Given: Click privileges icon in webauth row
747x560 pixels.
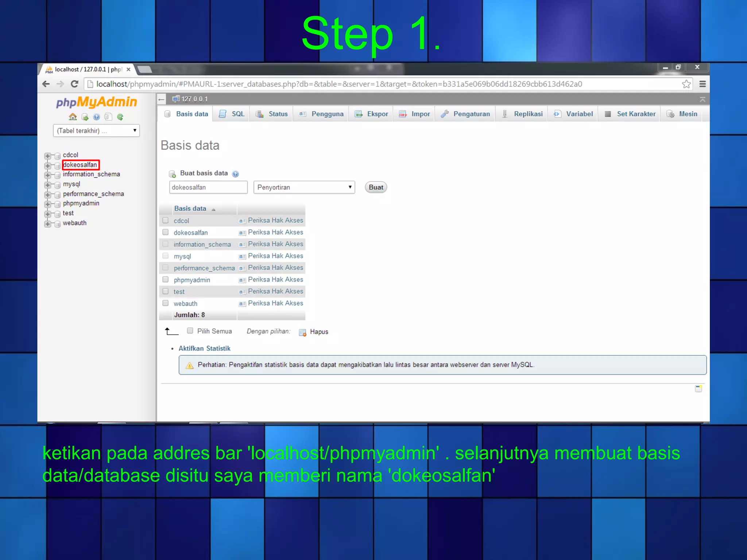Looking at the screenshot, I should (x=242, y=304).
